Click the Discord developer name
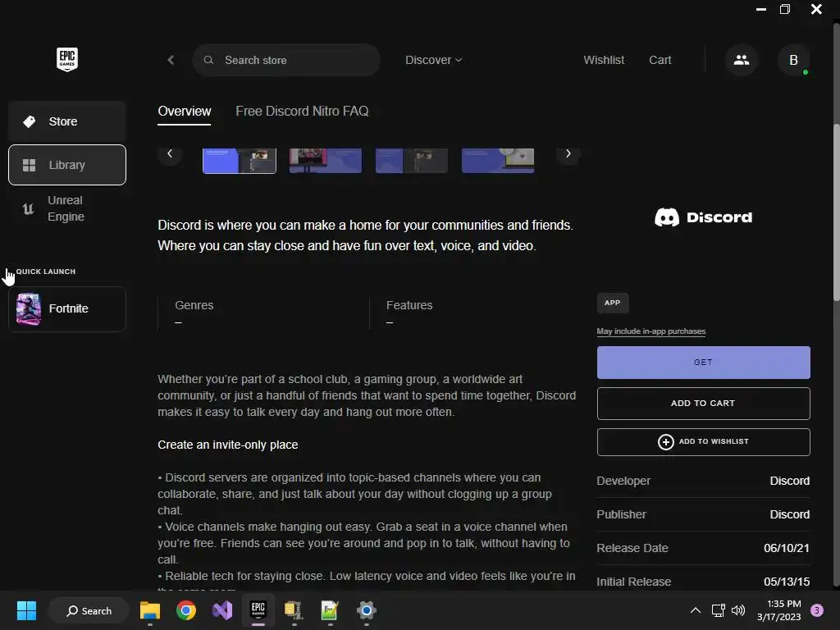The image size is (840, 630). [x=790, y=481]
